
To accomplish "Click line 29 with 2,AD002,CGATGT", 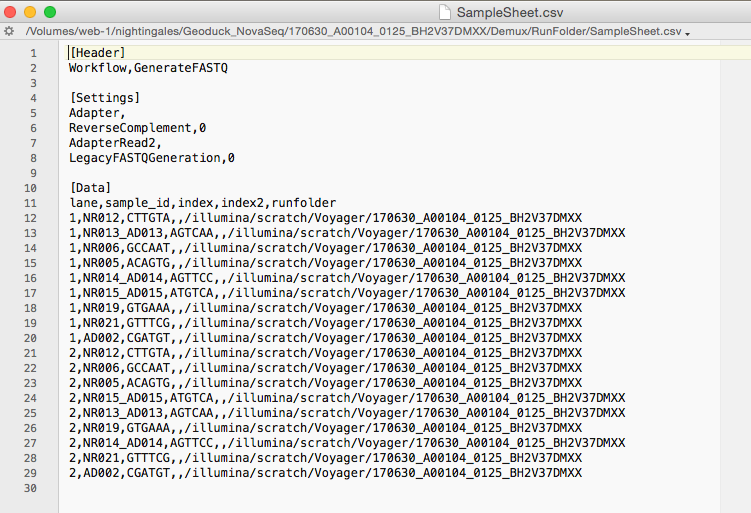I will coord(326,473).
